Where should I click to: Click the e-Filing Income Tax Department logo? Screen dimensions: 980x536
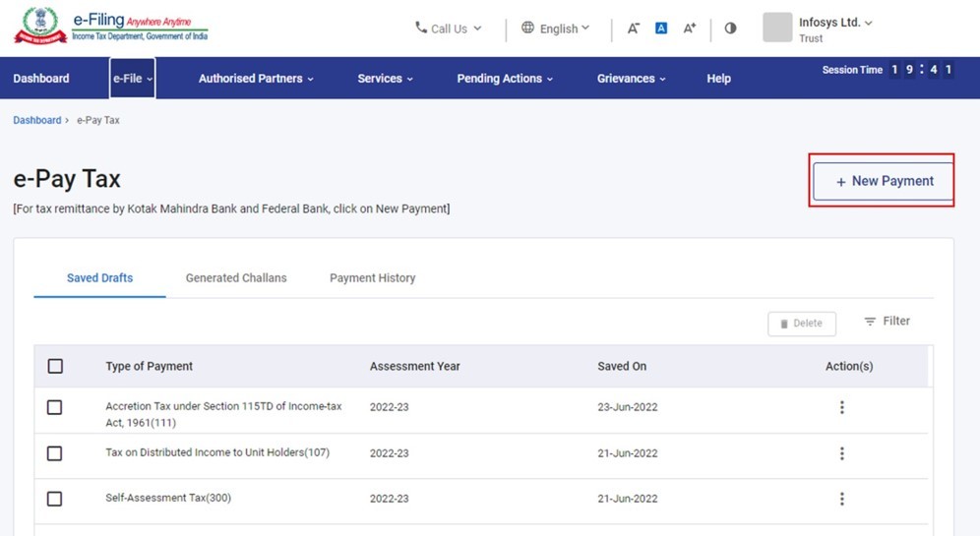[x=110, y=27]
